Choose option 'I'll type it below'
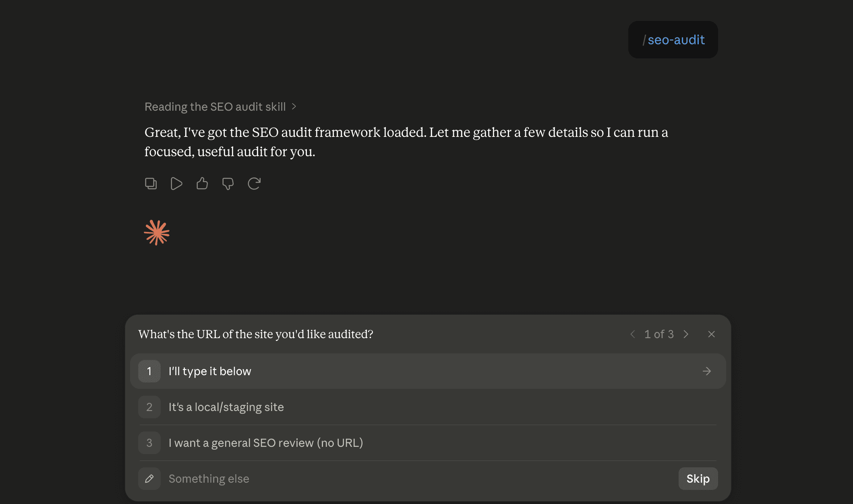This screenshot has width=853, height=504. (x=428, y=371)
